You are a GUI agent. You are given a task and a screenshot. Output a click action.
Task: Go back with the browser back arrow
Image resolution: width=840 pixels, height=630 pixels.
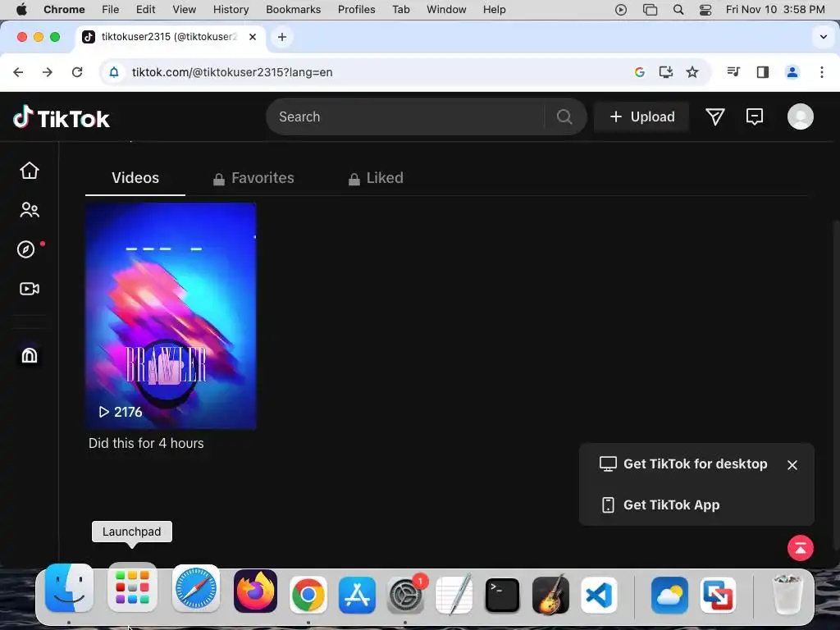(x=18, y=72)
